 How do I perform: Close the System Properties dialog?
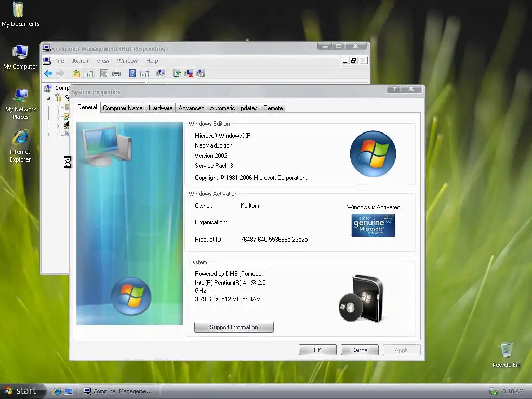411,89
